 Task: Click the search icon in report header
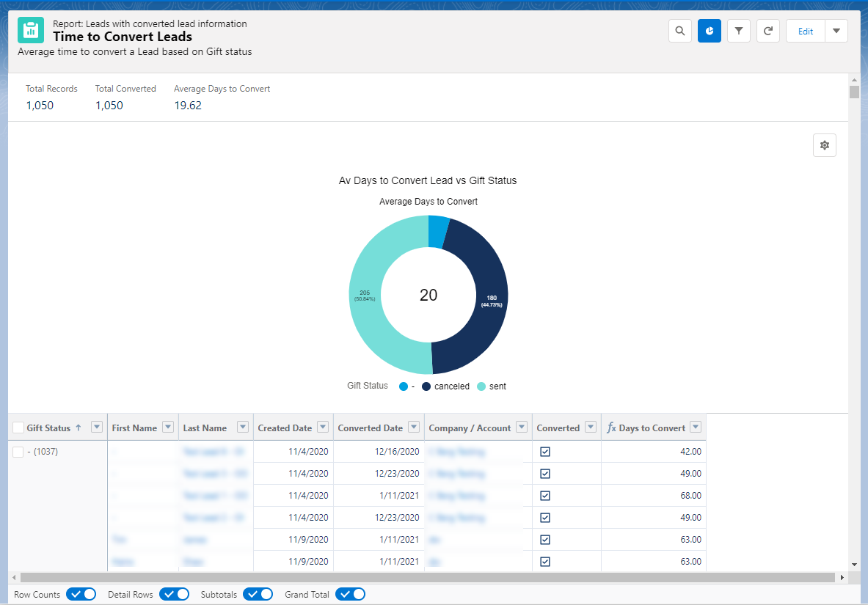(680, 31)
